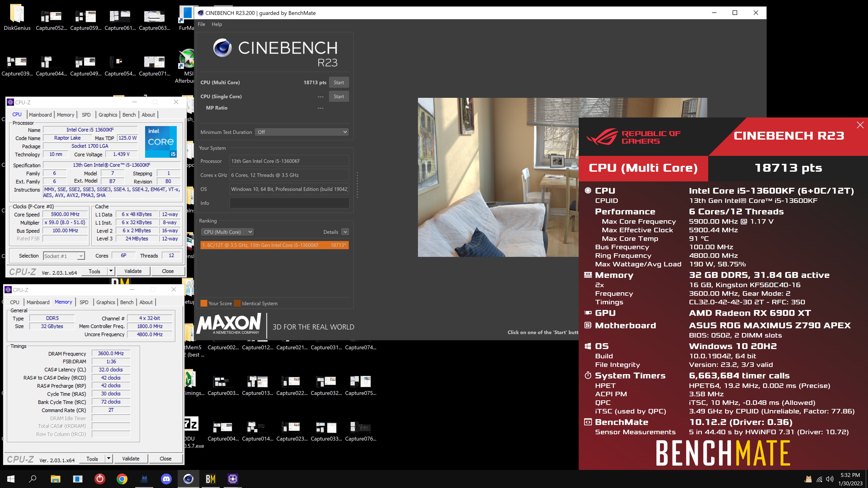Open the Capture033 desktop file icon
The height and width of the screenshot is (488, 868).
(326, 431)
